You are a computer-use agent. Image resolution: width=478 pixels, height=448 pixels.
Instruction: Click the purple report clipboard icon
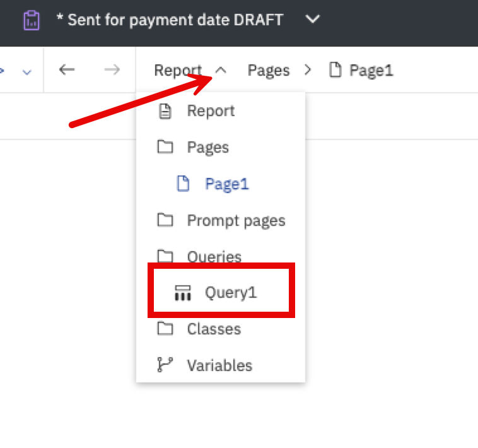pyautogui.click(x=32, y=20)
